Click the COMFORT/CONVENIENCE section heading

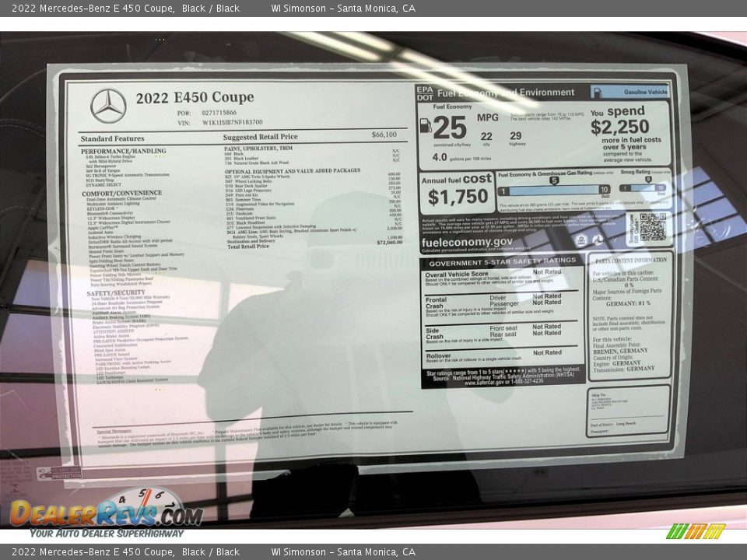[x=122, y=194]
